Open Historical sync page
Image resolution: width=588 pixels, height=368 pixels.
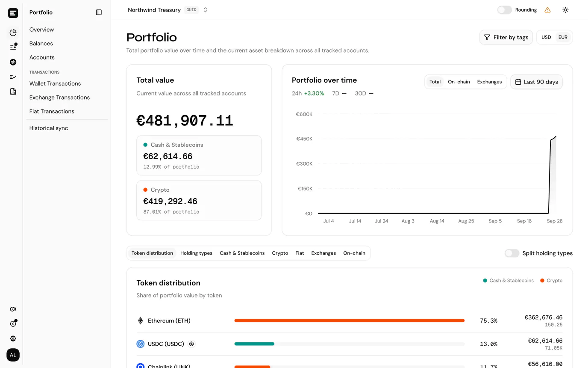(x=49, y=128)
